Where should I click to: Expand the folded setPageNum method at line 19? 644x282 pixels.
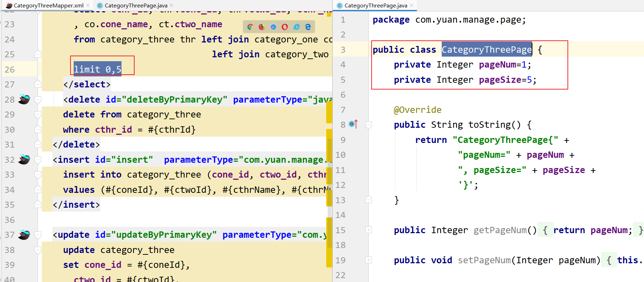pos(368,260)
